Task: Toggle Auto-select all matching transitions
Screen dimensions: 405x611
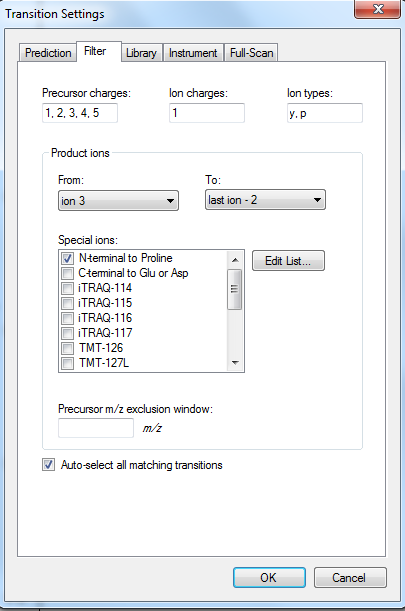Action: pyautogui.click(x=48, y=465)
